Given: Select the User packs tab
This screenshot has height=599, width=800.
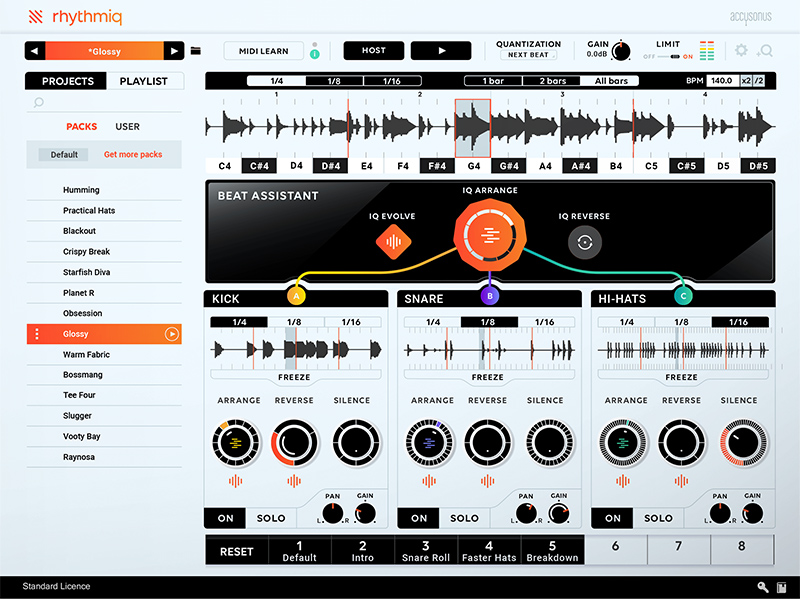Looking at the screenshot, I should (128, 127).
